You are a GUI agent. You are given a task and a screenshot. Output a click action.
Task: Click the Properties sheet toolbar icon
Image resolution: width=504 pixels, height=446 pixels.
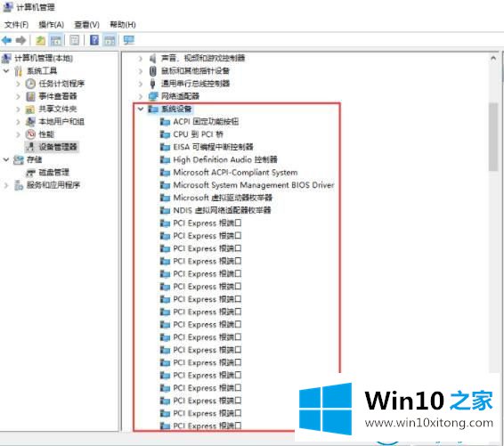(75, 40)
